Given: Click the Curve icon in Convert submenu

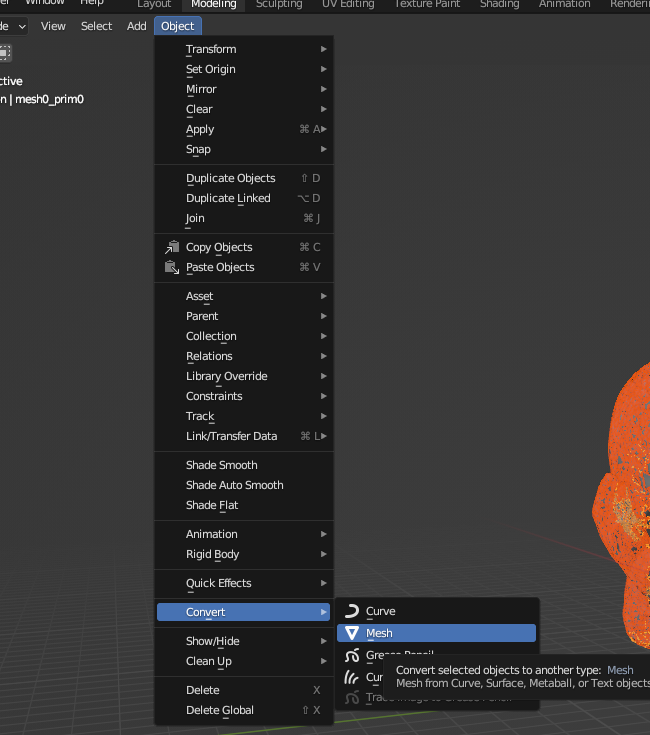Looking at the screenshot, I should [351, 611].
